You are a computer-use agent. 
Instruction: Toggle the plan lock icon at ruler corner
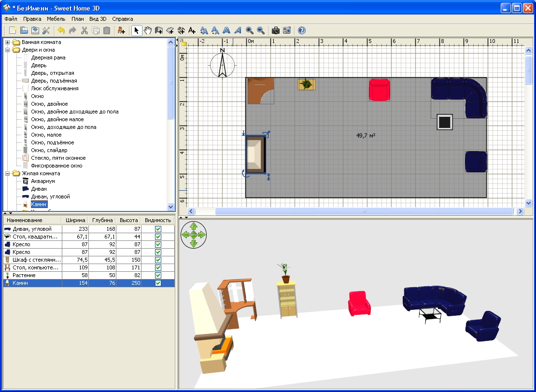coord(184,42)
